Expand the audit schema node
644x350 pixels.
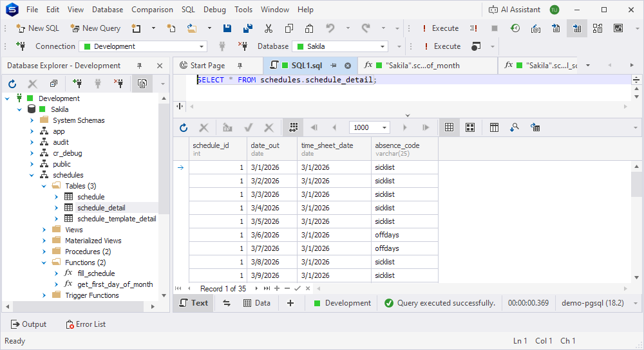(x=32, y=142)
